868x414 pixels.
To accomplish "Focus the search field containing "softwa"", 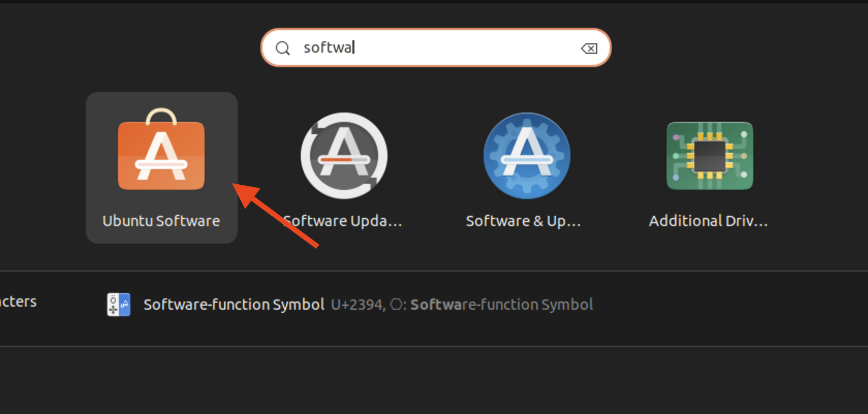I will (x=436, y=47).
